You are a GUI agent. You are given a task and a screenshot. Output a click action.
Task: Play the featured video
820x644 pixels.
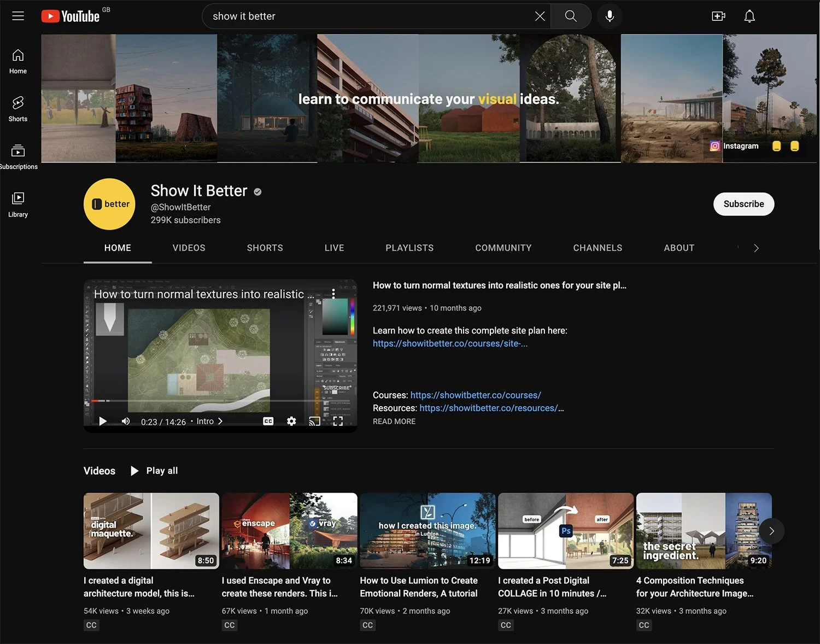click(x=103, y=421)
